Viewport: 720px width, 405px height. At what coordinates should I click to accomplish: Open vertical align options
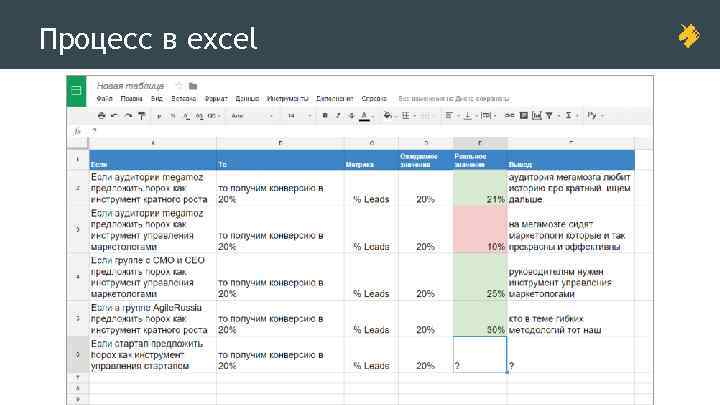(x=467, y=116)
